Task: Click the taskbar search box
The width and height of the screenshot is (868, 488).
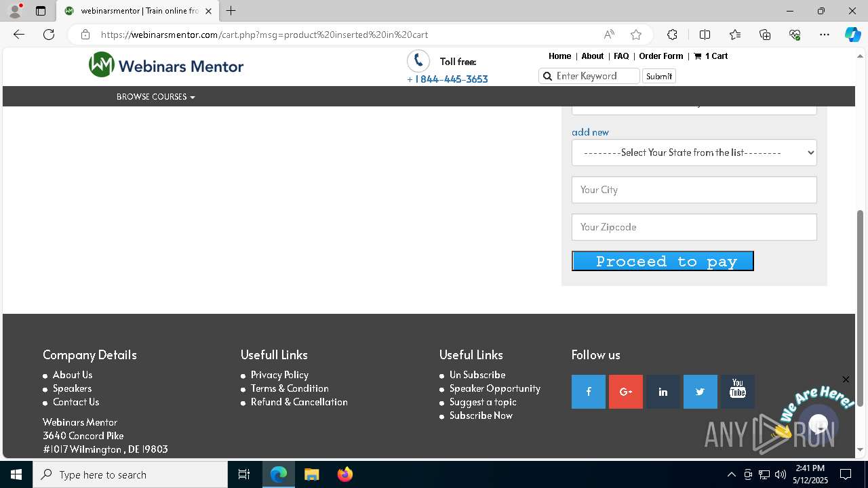Action: coord(130,474)
